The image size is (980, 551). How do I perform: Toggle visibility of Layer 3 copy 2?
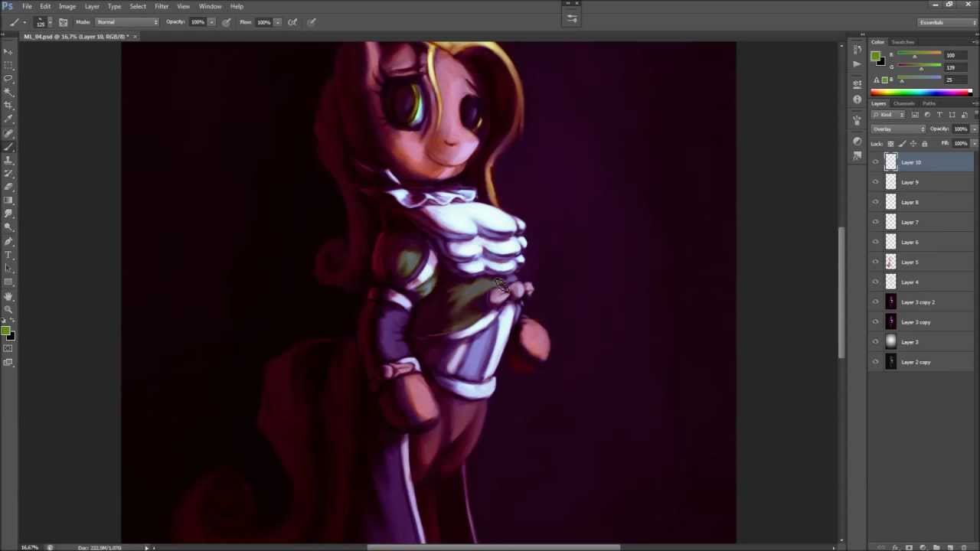point(876,302)
